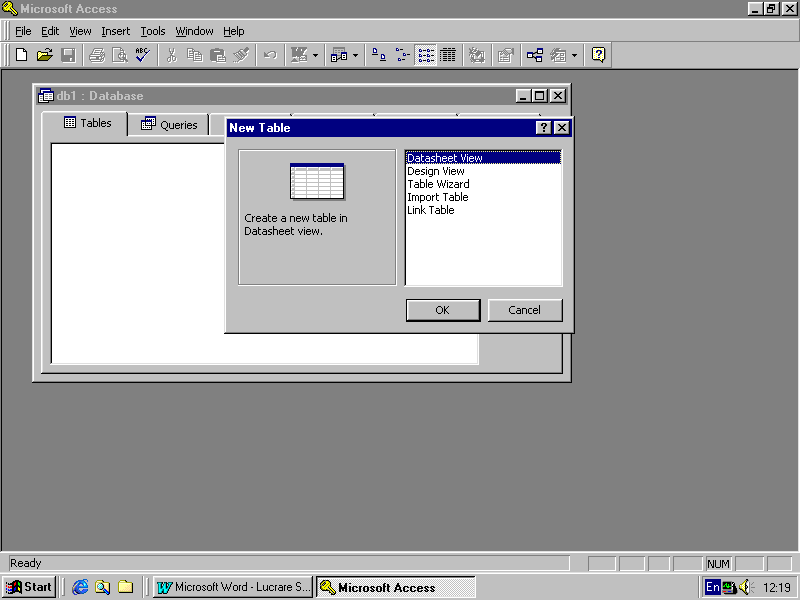Open the Windows Start menu
Image resolution: width=800 pixels, height=600 pixels.
(x=29, y=587)
